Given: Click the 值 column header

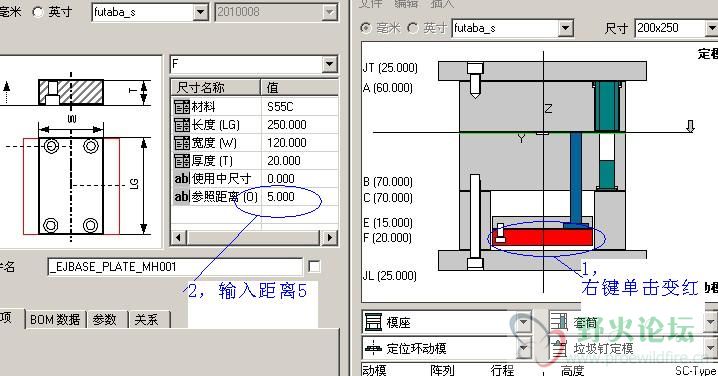Looking at the screenshot, I should click(300, 87).
